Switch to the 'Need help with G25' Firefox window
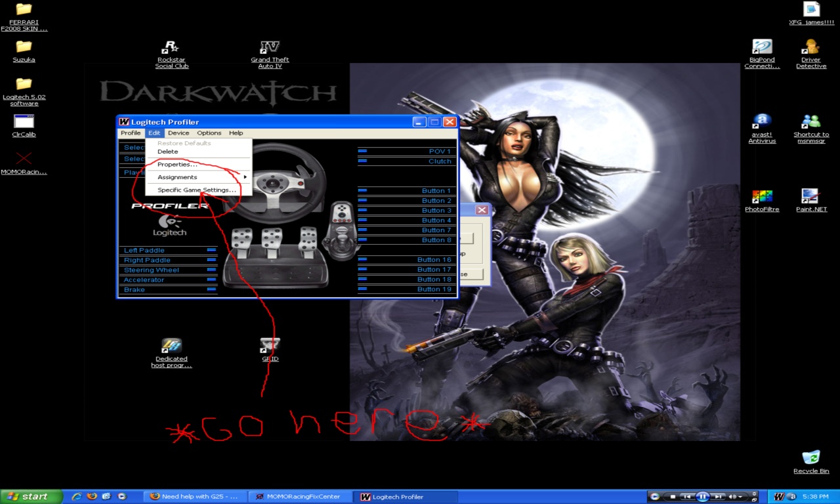The image size is (840, 504). pyautogui.click(x=196, y=497)
